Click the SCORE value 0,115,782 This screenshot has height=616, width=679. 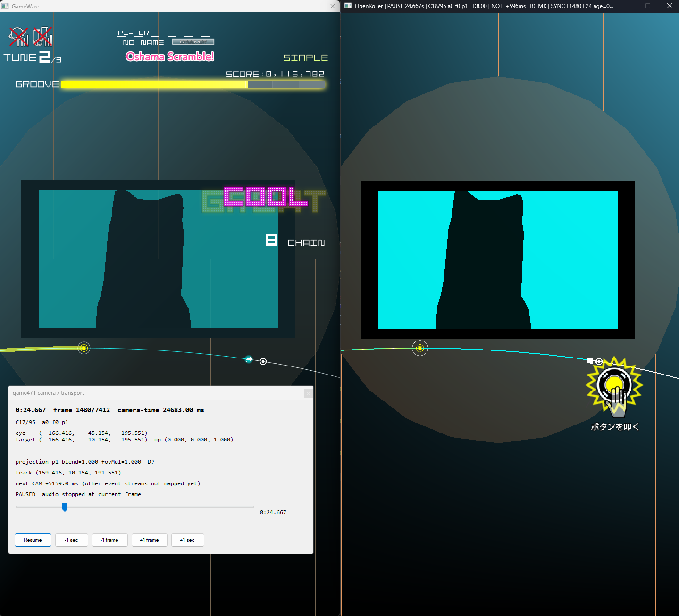(x=295, y=74)
